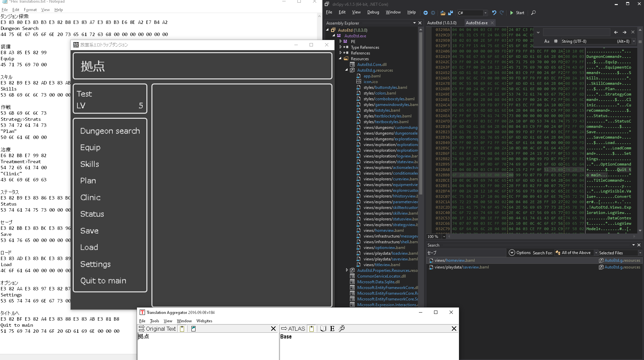Toggle clipboard monitoring in Original Text pane

tap(182, 329)
